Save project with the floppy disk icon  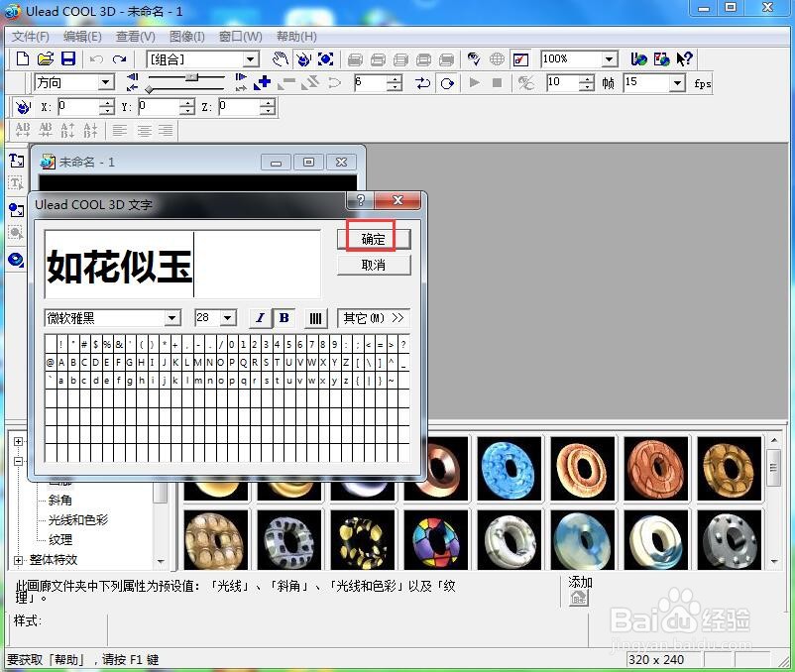coord(68,58)
